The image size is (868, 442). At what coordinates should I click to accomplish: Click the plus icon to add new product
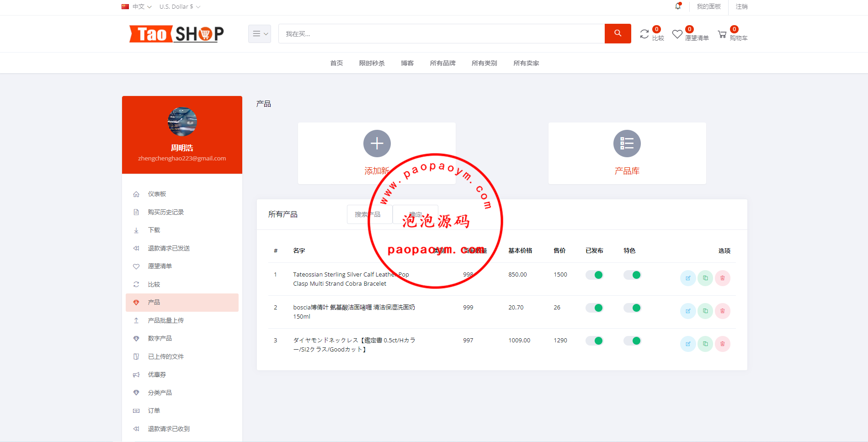[377, 144]
